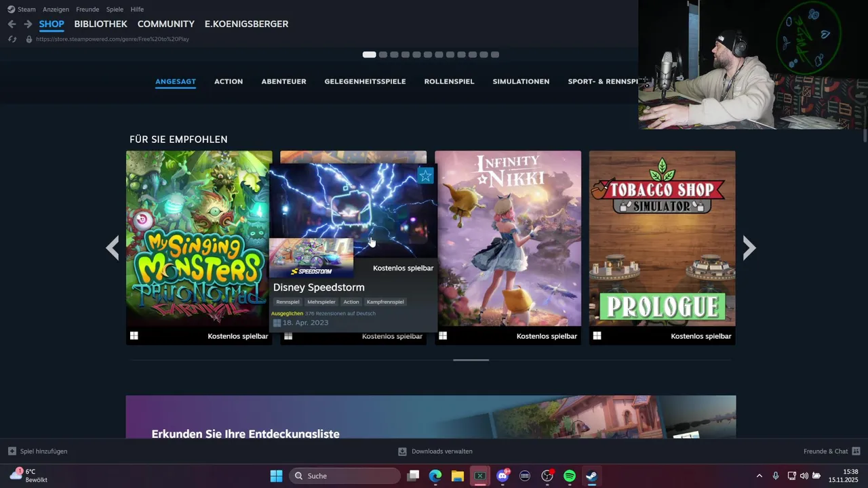Select the ABENTEUER genre tab

283,81
